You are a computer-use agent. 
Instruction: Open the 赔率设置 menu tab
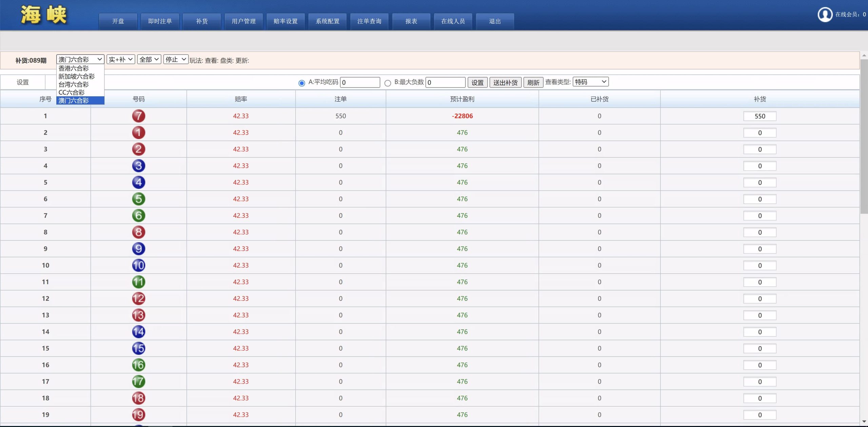pos(285,21)
